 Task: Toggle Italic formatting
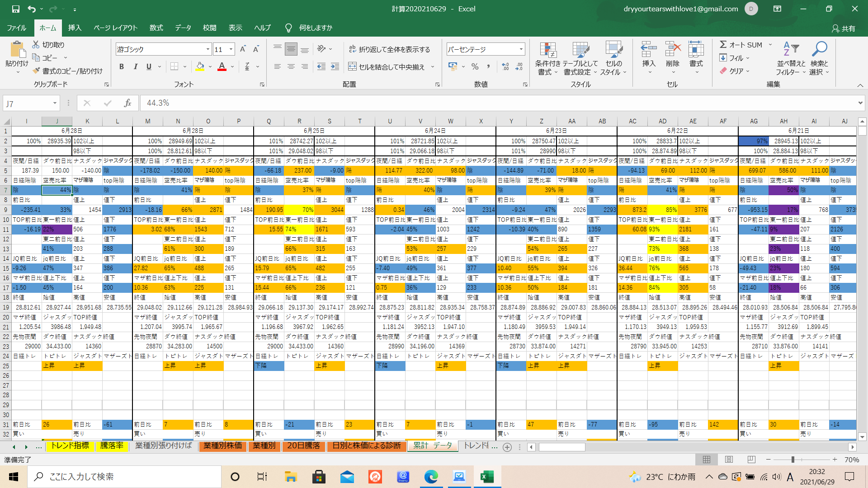[135, 67]
